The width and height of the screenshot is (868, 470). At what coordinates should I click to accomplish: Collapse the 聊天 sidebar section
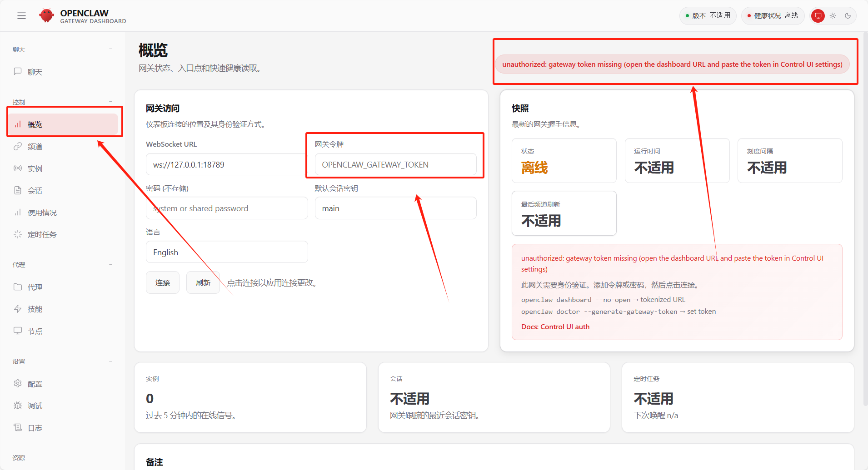point(110,48)
